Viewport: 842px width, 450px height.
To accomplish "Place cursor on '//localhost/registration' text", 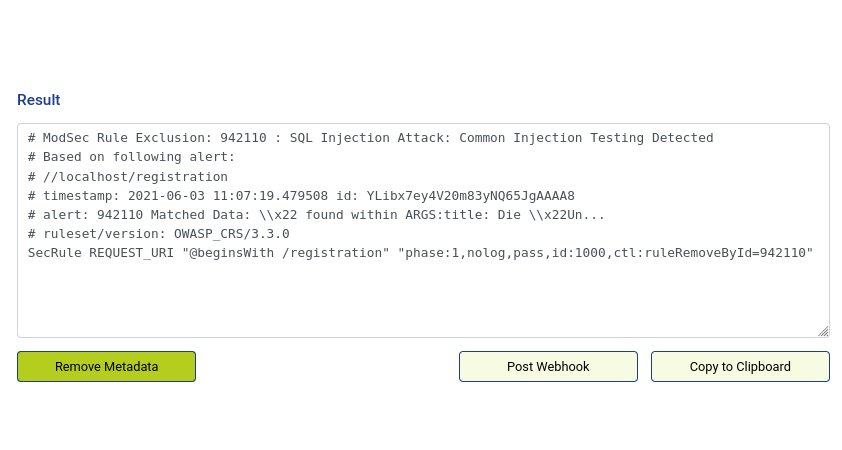I will tap(135, 177).
